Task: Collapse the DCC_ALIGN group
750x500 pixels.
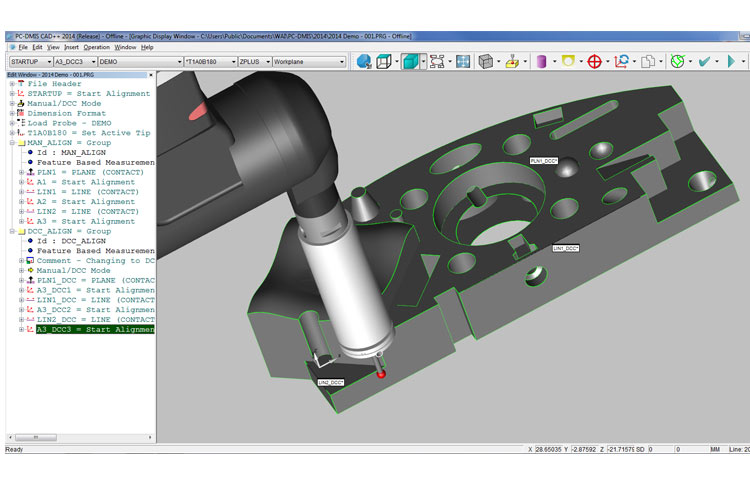Action: [12, 231]
